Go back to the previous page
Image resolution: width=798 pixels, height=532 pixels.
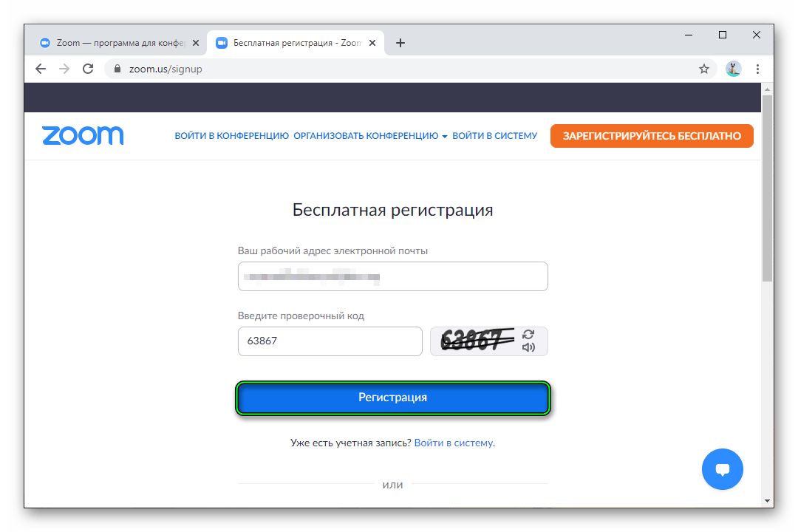pos(41,69)
